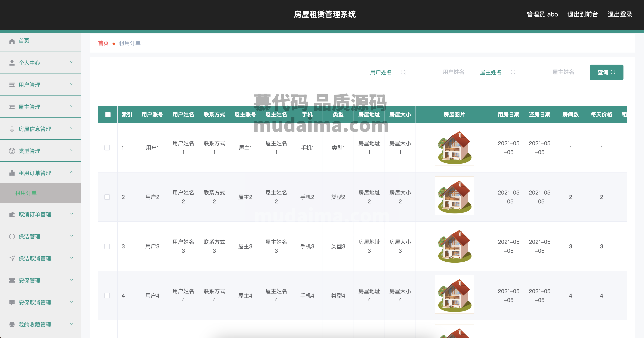Open the house thumbnail in row 用户4
Viewport: 644px width, 338px height.
click(454, 294)
